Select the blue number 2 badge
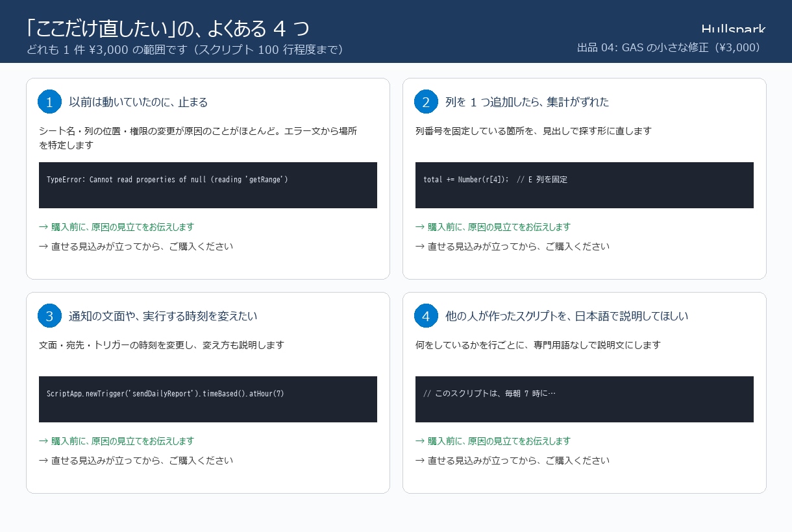Viewport: 792px width, 532px height. pyautogui.click(x=426, y=102)
